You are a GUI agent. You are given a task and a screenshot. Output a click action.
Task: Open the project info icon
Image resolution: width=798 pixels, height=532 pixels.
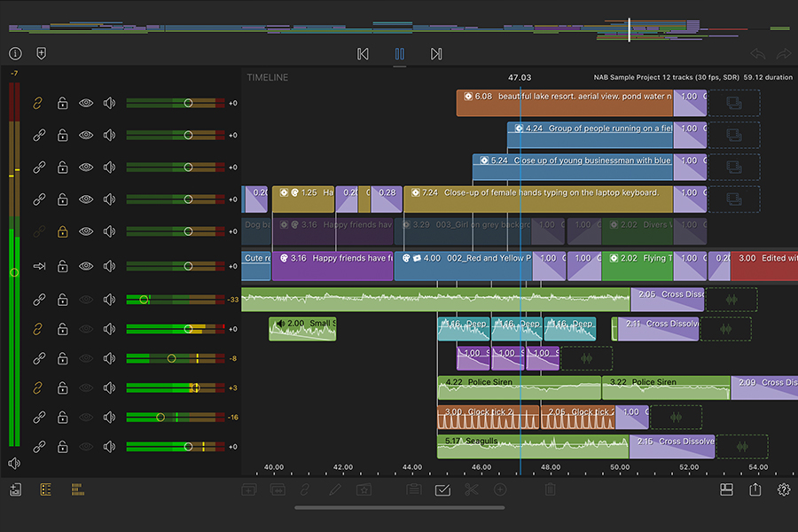click(x=15, y=54)
